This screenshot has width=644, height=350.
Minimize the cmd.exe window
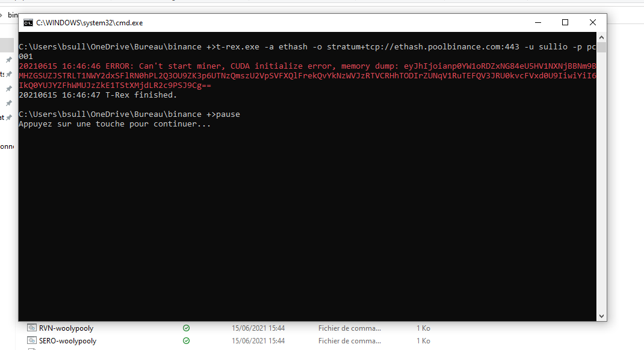click(537, 23)
